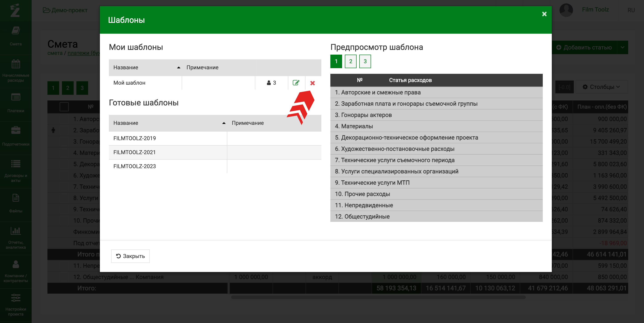Click the [-0.0] button
This screenshot has height=323, width=644.
click(564, 87)
